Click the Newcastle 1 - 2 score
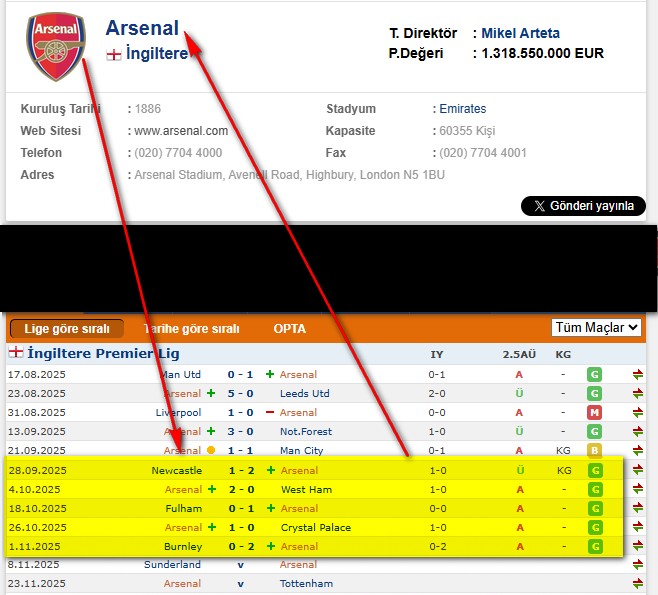This screenshot has width=658, height=595. [240, 470]
